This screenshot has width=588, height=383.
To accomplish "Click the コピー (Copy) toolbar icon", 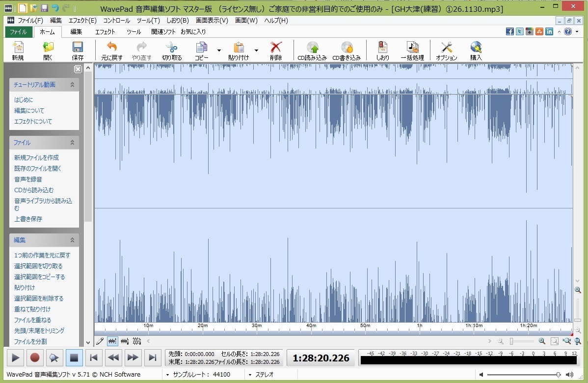I will (x=201, y=51).
